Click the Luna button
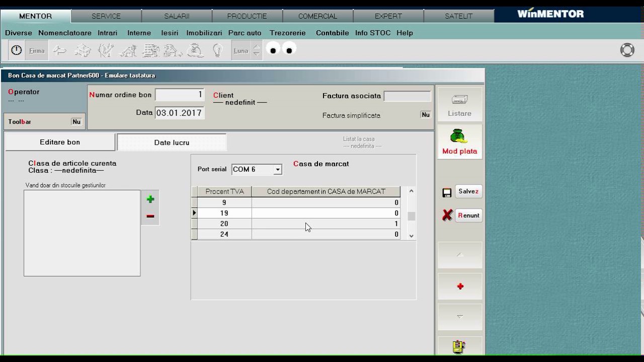This screenshot has height=362, width=644. pyautogui.click(x=241, y=51)
